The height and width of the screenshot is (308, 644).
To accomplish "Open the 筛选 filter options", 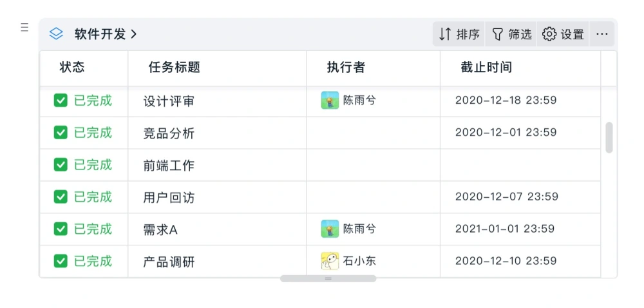I will point(511,34).
